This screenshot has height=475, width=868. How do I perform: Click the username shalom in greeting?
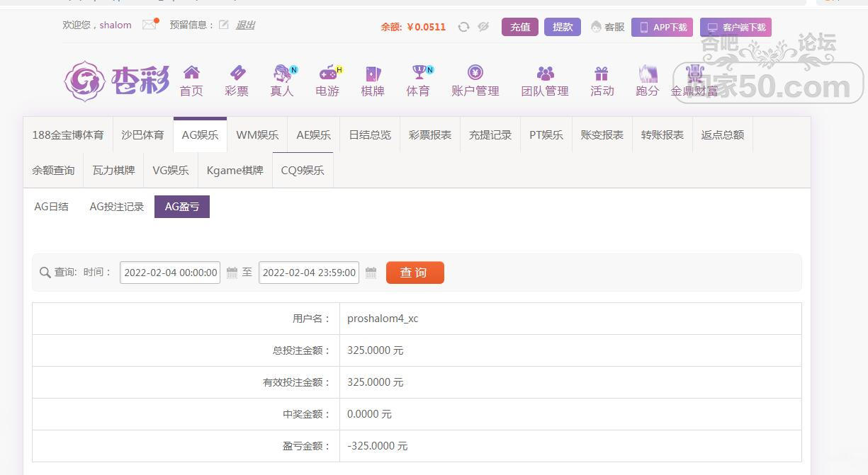[115, 25]
